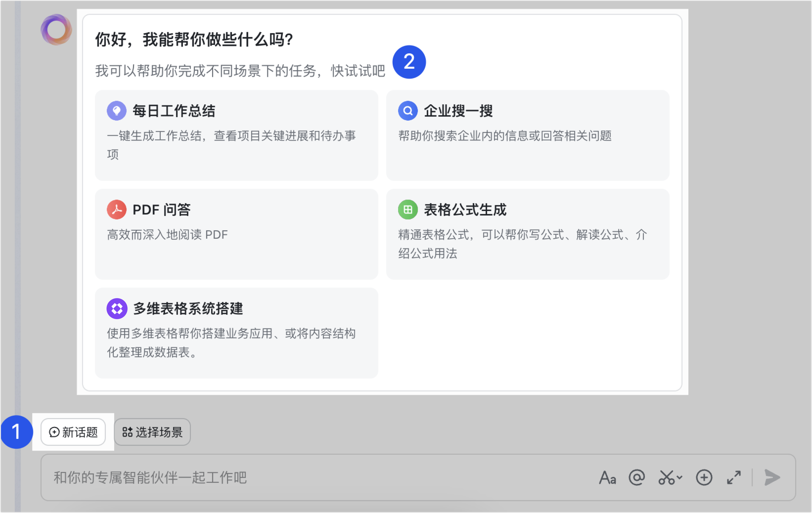Click the search icon of 企业搜一搜

click(408, 111)
